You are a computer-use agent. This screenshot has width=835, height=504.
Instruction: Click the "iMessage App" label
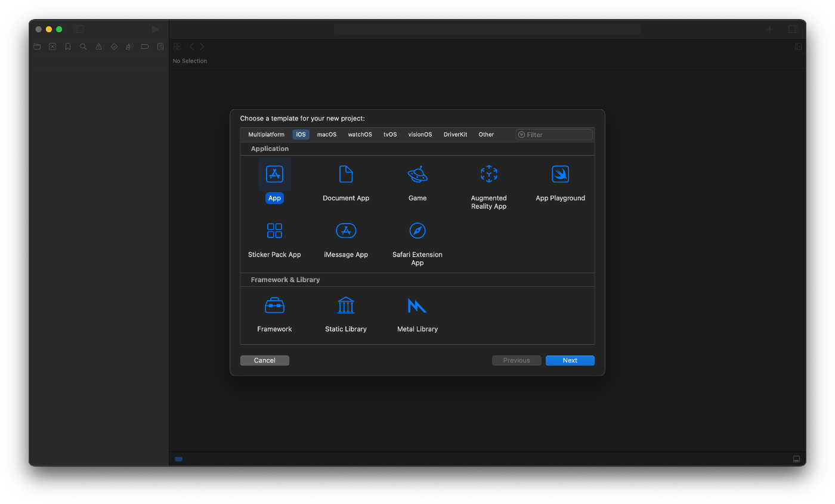tap(346, 255)
